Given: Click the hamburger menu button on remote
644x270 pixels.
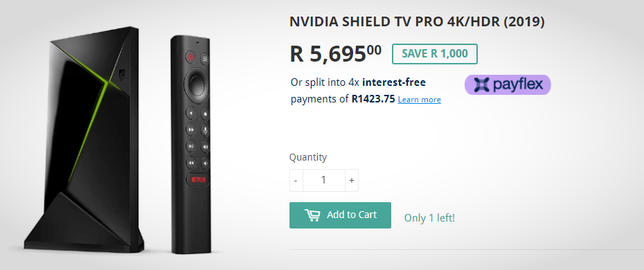Looking at the screenshot, I should pyautogui.click(x=205, y=59).
